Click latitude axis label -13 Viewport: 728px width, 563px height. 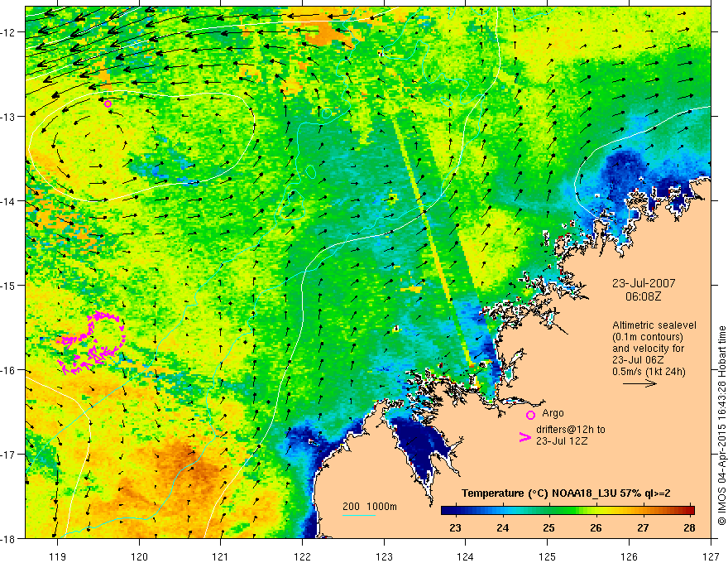point(8,117)
